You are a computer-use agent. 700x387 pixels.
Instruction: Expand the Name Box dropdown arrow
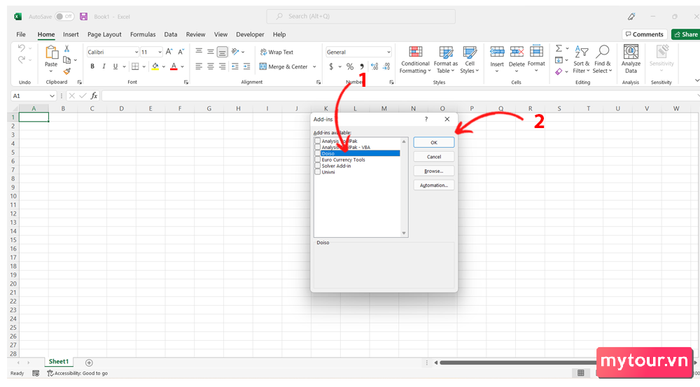pyautogui.click(x=52, y=96)
